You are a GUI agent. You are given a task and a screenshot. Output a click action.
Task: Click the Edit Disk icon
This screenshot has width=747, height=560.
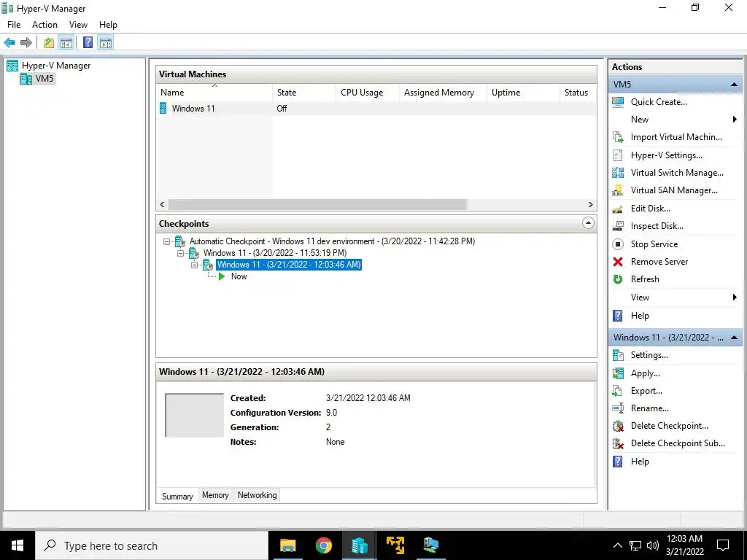[x=618, y=209]
